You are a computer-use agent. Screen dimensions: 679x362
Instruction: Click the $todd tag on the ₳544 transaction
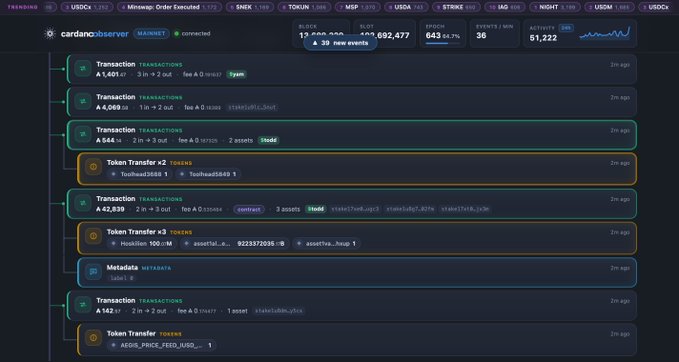(x=268, y=140)
